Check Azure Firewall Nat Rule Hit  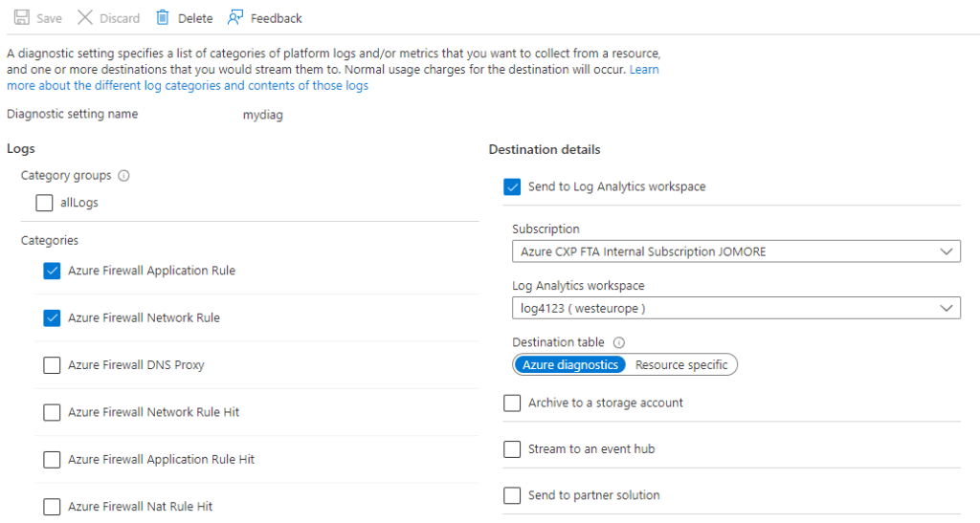[x=52, y=507]
